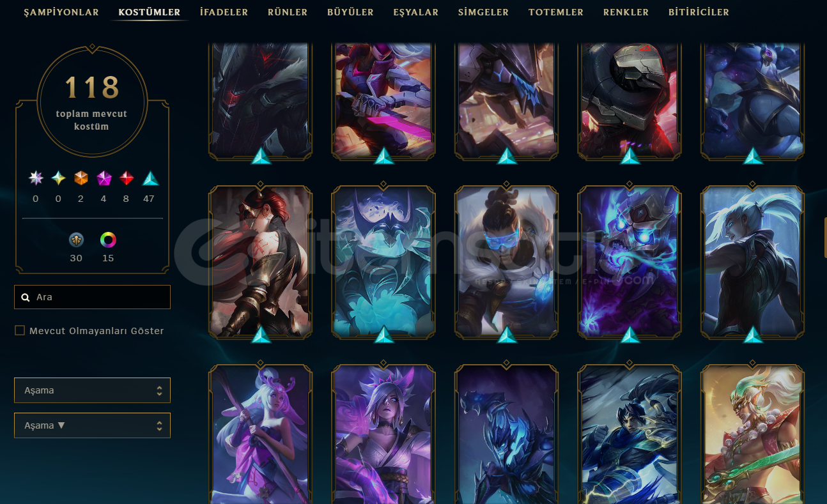The image size is (827, 504).
Task: Click the magnifier icon in the Ara search box
Action: pos(26,297)
